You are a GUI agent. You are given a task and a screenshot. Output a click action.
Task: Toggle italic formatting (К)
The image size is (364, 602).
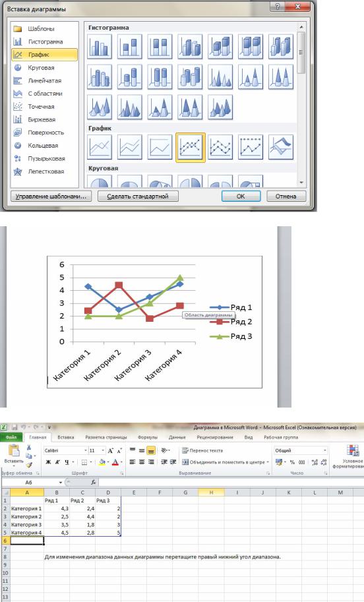[57, 462]
